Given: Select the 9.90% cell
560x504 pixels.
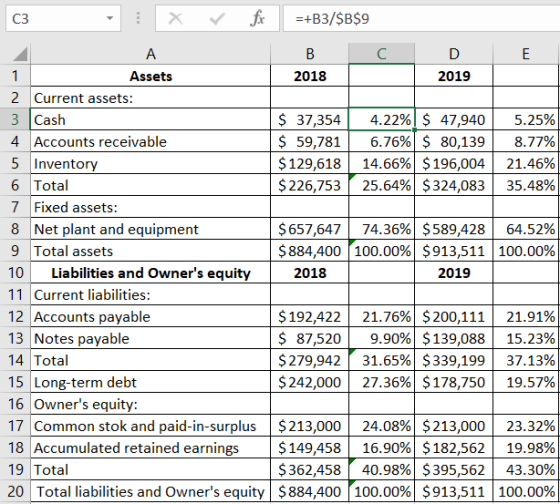Looking at the screenshot, I should coord(381,338).
